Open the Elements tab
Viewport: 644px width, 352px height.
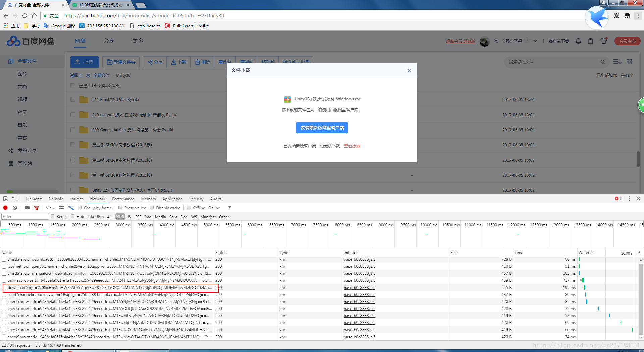pyautogui.click(x=34, y=199)
